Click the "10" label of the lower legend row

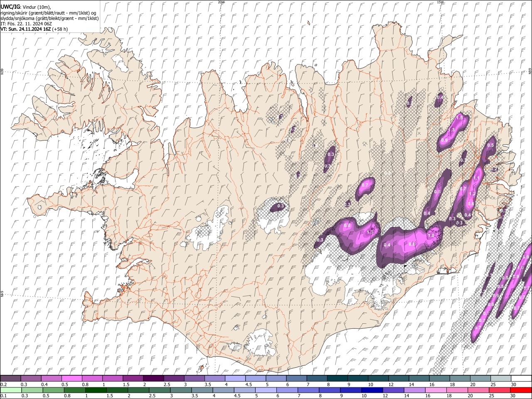pos(364,396)
